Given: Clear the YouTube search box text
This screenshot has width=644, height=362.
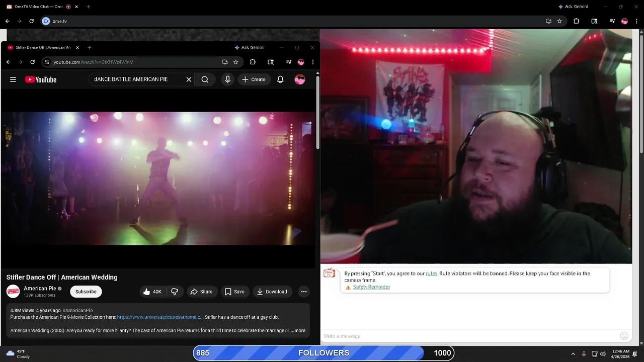Looking at the screenshot, I should tap(189, 79).
